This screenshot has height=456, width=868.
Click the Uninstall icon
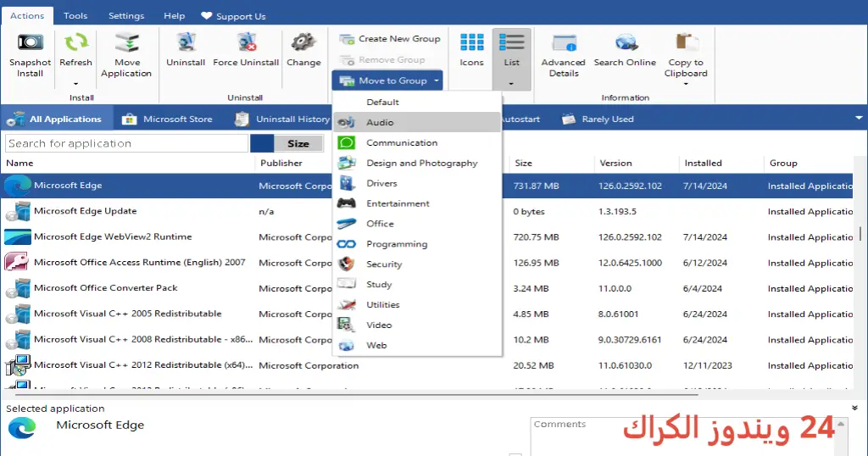(x=186, y=42)
